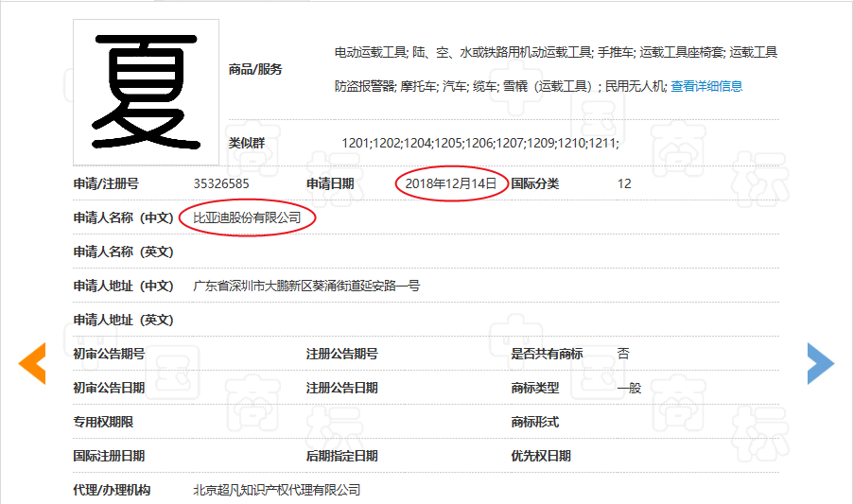Select the 否 value for shared trademark
Screen dimensions: 853x504
tap(623, 354)
